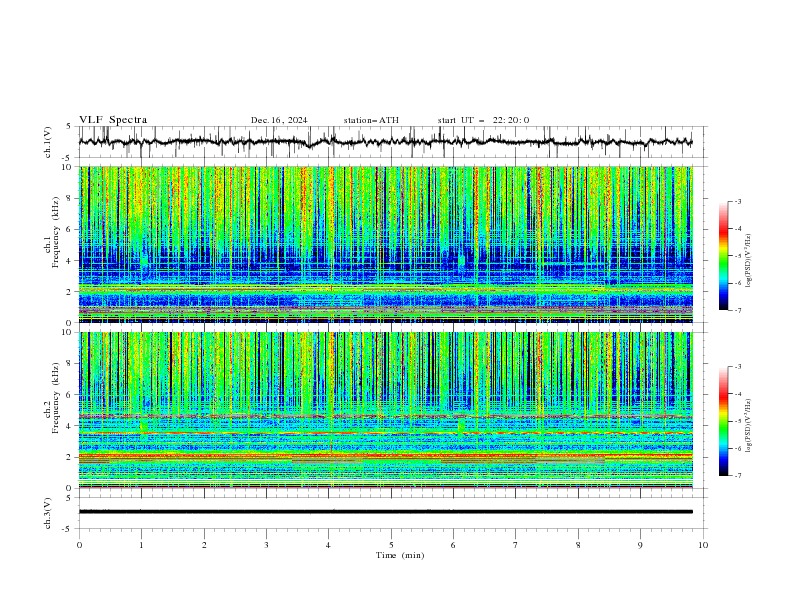Click the "station=ATH" header label

371,120
